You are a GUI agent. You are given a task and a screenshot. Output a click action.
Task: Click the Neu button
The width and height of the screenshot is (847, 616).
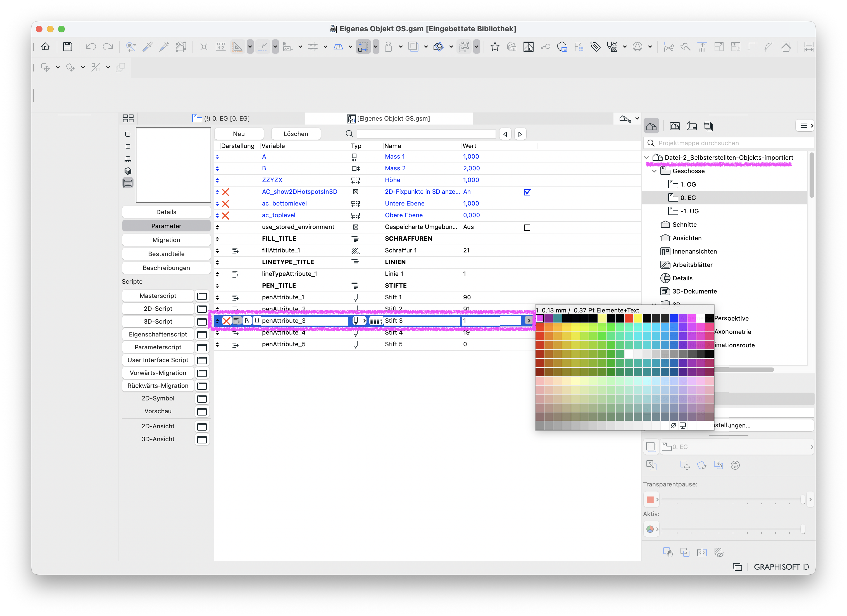point(239,134)
